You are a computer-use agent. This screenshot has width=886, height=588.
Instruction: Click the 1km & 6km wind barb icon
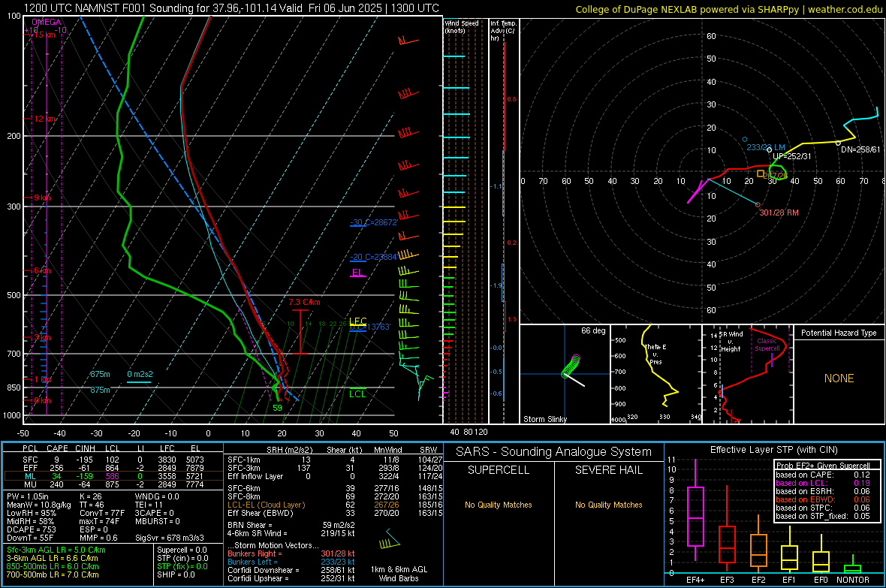click(390, 540)
